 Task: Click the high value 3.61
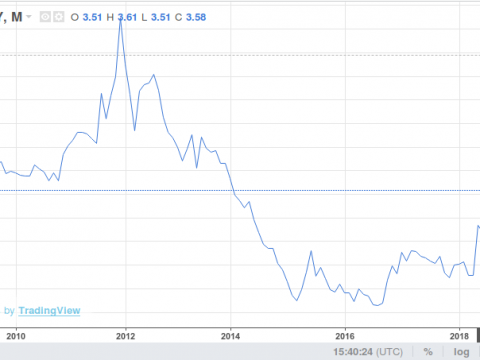127,17
